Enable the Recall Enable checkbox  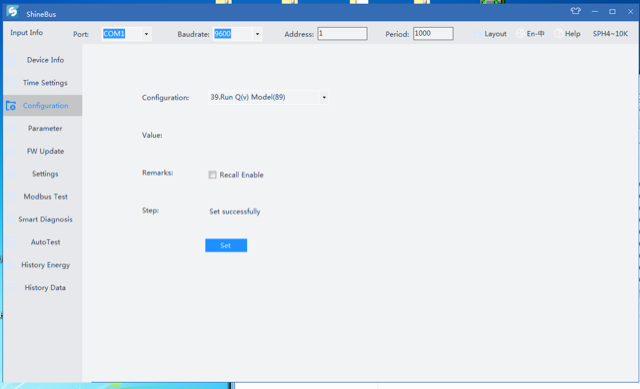pos(212,175)
